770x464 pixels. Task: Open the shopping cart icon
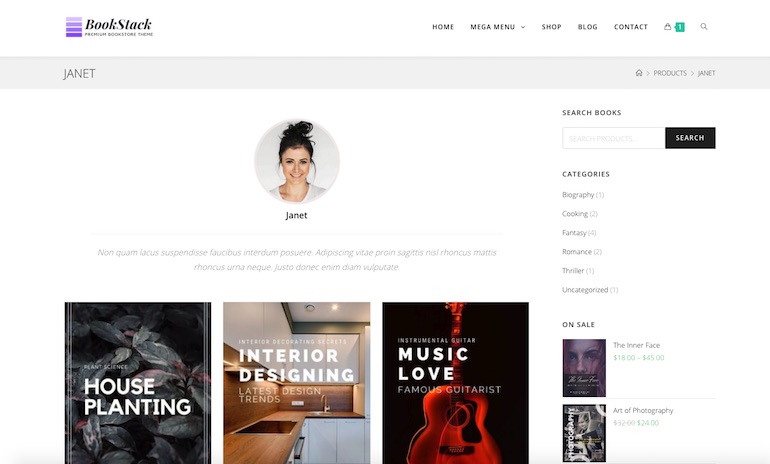point(667,27)
